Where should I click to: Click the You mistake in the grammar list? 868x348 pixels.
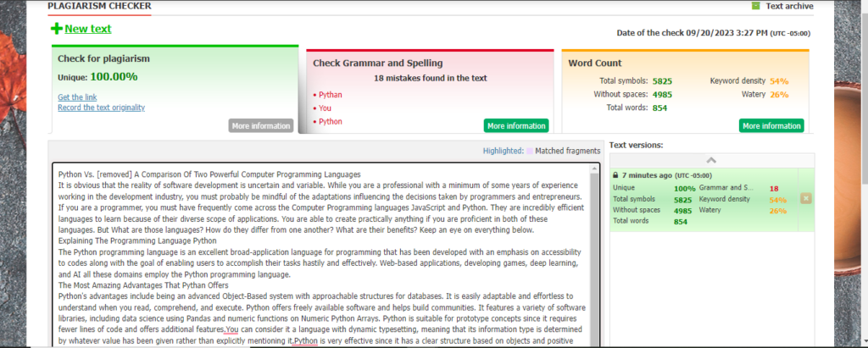click(x=325, y=108)
